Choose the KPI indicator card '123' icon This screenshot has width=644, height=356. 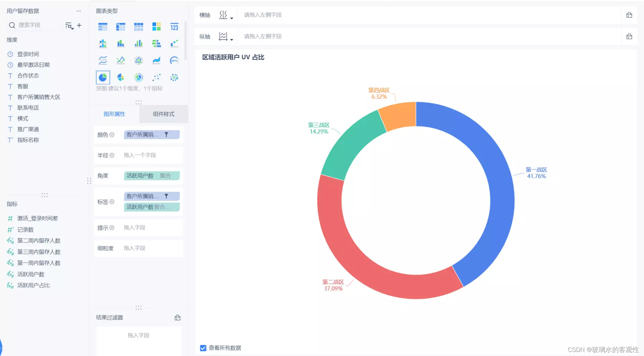174,27
